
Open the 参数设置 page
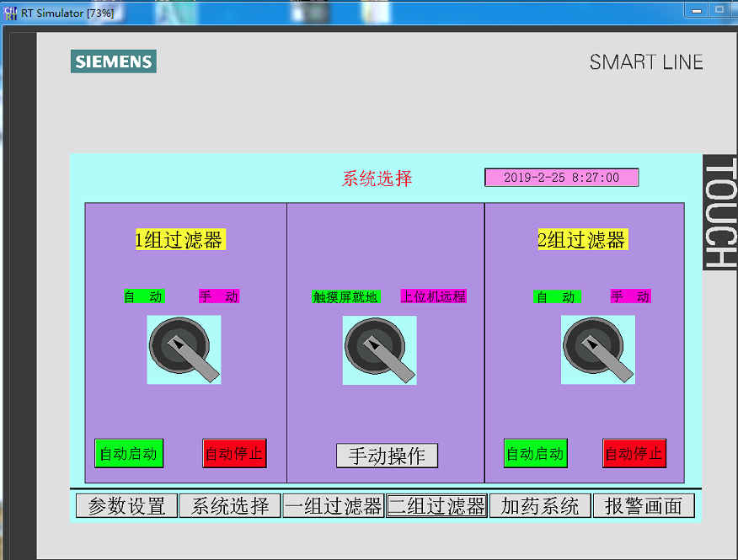coord(126,506)
